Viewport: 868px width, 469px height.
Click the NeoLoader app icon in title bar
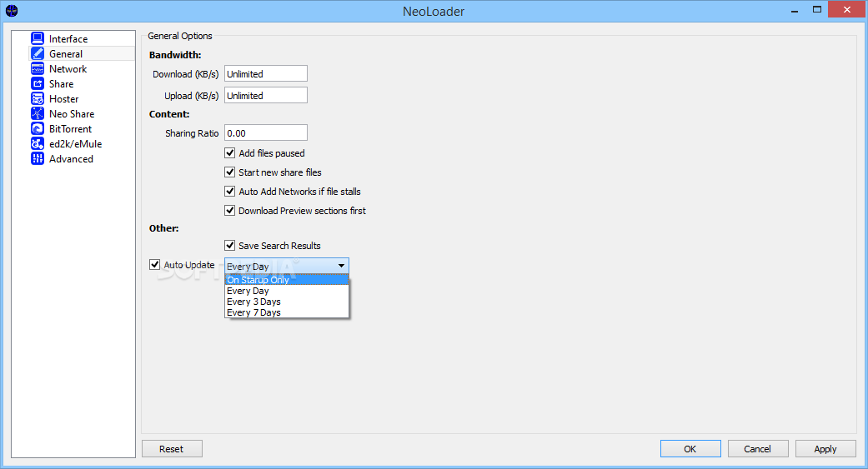point(12,11)
